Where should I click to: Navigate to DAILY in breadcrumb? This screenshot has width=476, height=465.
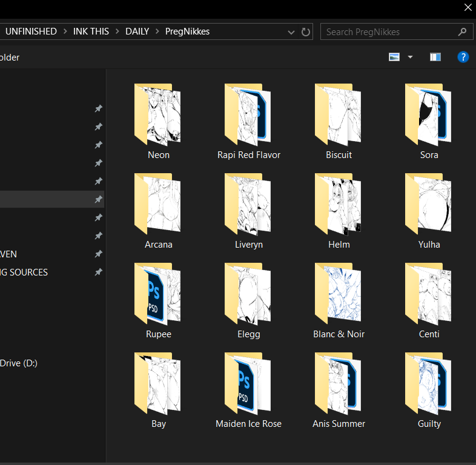point(137,31)
